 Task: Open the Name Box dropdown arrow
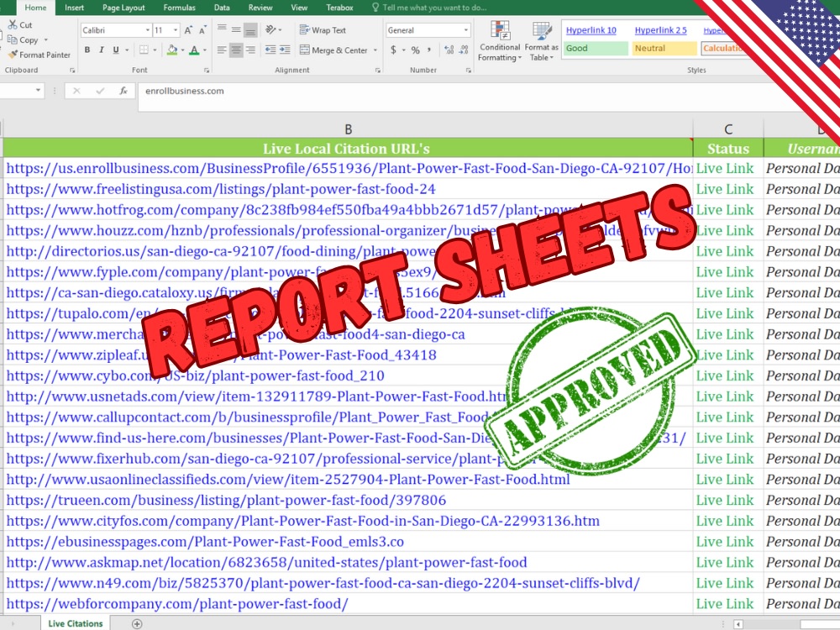(38, 91)
